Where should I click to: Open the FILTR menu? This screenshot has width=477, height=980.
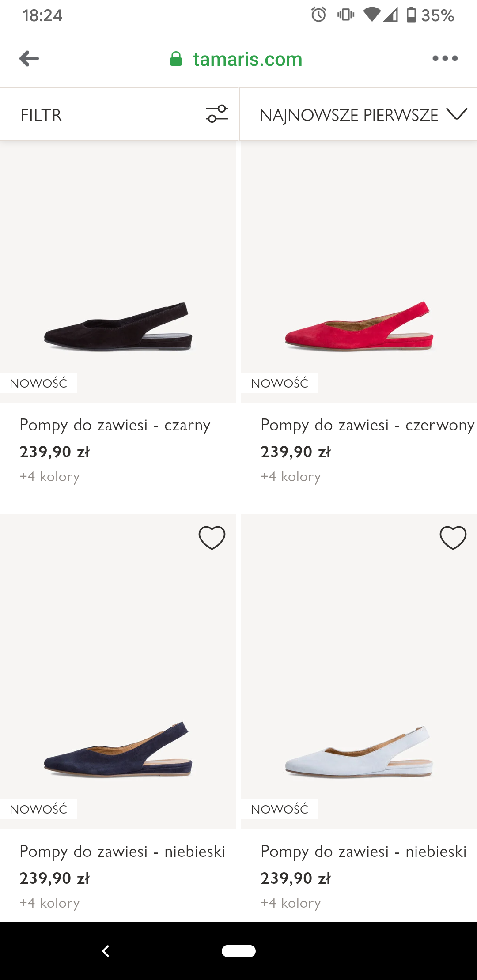click(x=42, y=115)
